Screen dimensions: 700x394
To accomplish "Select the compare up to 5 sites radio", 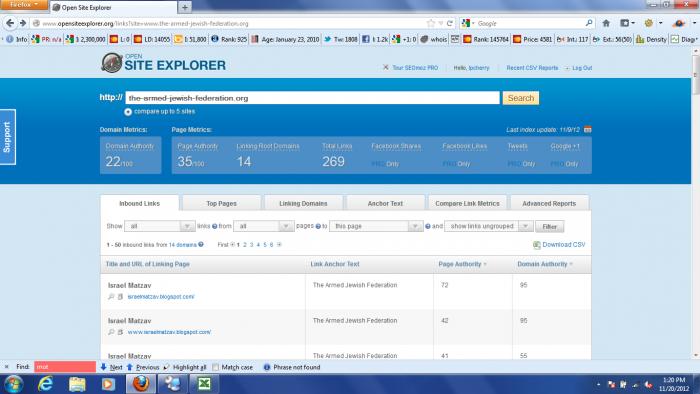I will (128, 112).
